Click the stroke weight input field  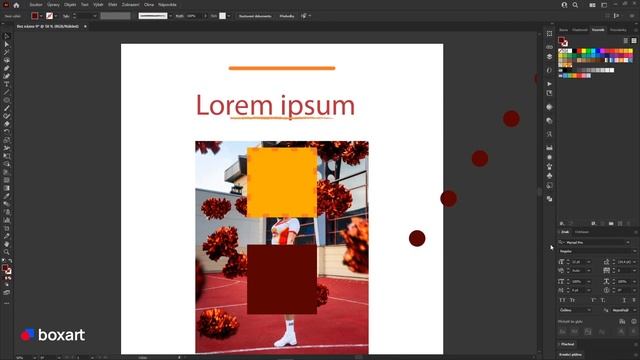[84, 16]
